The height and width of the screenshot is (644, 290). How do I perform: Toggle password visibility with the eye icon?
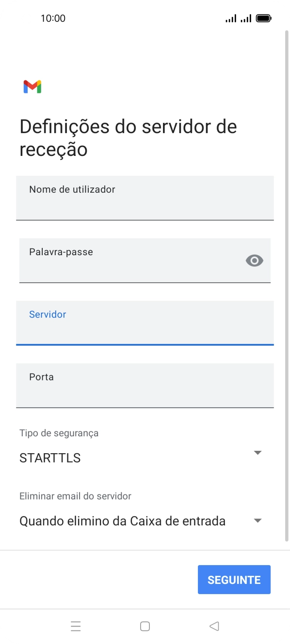click(x=255, y=261)
